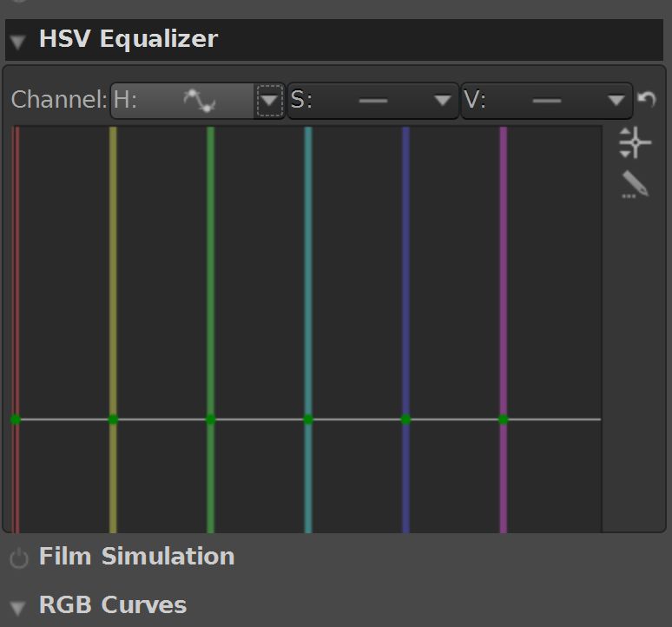Select the control point on the cyan line
The height and width of the screenshot is (627, 672).
click(x=308, y=419)
